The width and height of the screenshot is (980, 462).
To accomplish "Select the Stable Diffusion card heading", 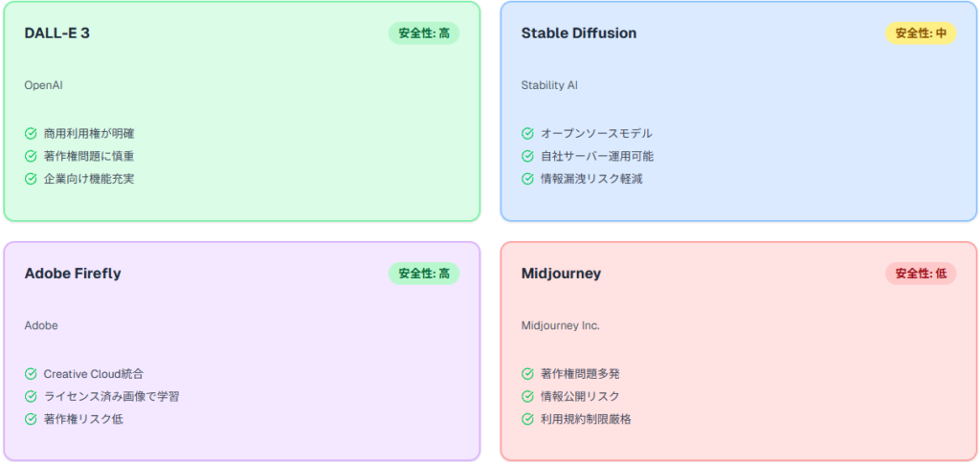I will [578, 33].
